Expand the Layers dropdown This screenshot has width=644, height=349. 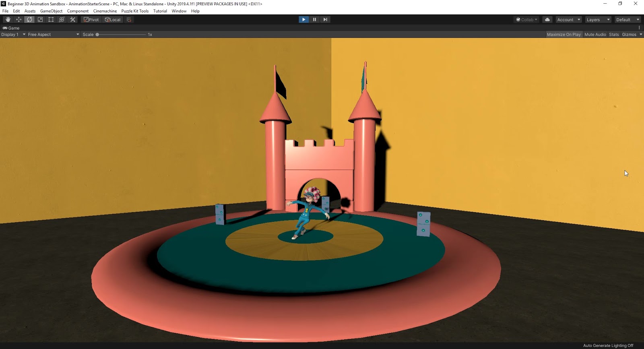click(x=598, y=19)
